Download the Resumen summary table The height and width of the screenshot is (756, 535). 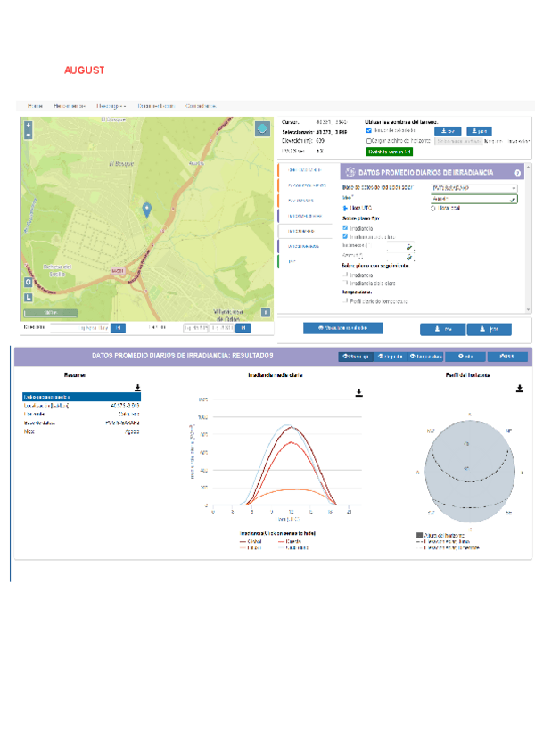(x=137, y=388)
